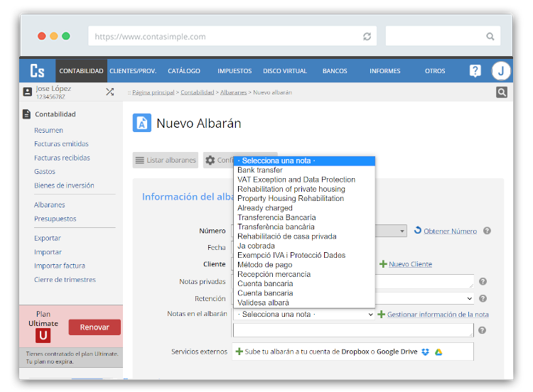Click the magnifier search icon below navbar
Image resolution: width=533 pixels, height=392 pixels.
click(x=502, y=92)
